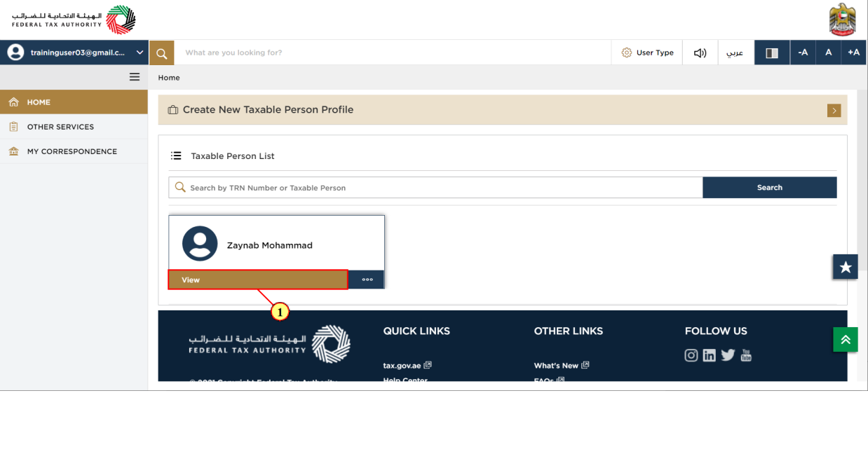Click the footer Federal Tax Authority logo
The image size is (868, 454).
[269, 344]
